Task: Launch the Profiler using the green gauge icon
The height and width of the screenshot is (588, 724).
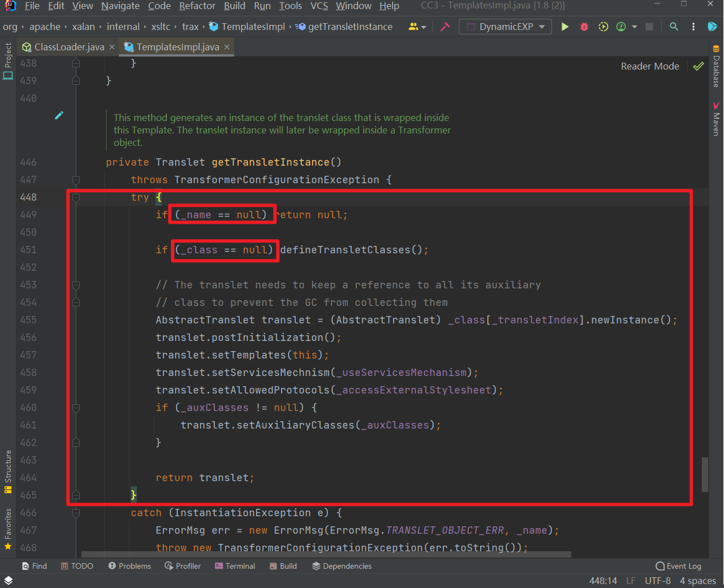Action: (x=620, y=26)
